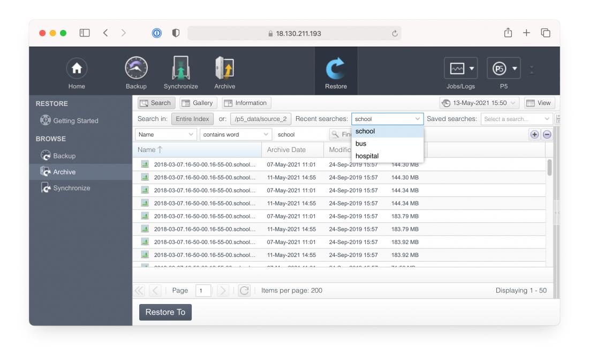The width and height of the screenshot is (589, 364).
Task: Click the View button
Action: coord(539,103)
